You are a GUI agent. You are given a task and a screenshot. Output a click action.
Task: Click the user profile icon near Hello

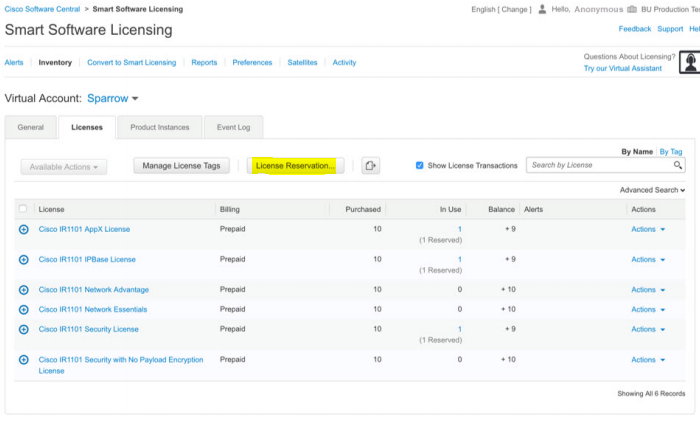tap(542, 9)
